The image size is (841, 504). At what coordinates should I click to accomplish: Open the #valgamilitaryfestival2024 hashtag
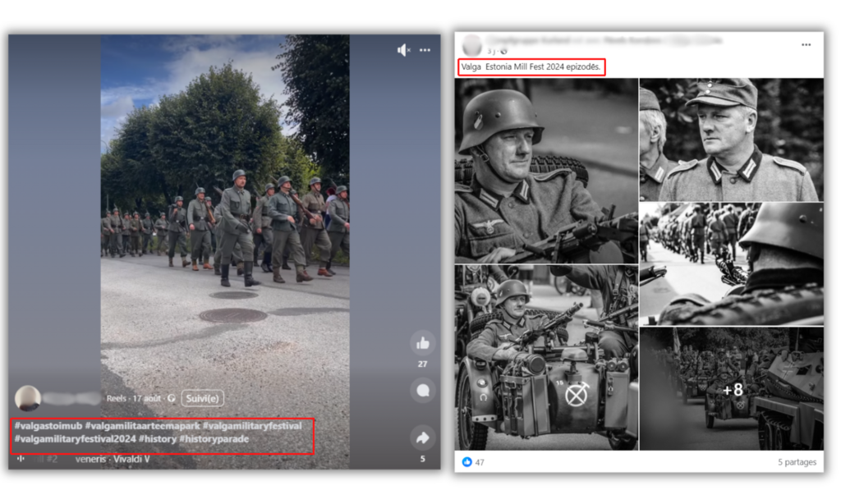(x=73, y=439)
